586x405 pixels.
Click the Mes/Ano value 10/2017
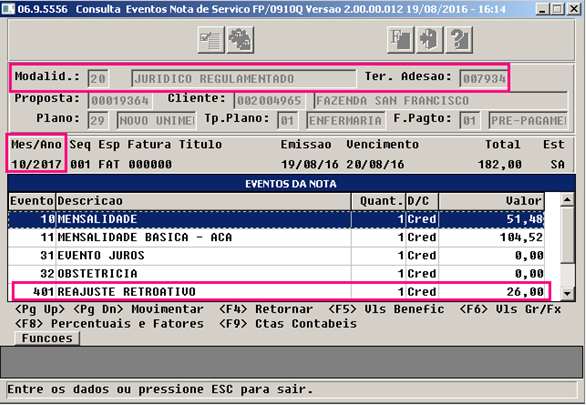(x=36, y=164)
